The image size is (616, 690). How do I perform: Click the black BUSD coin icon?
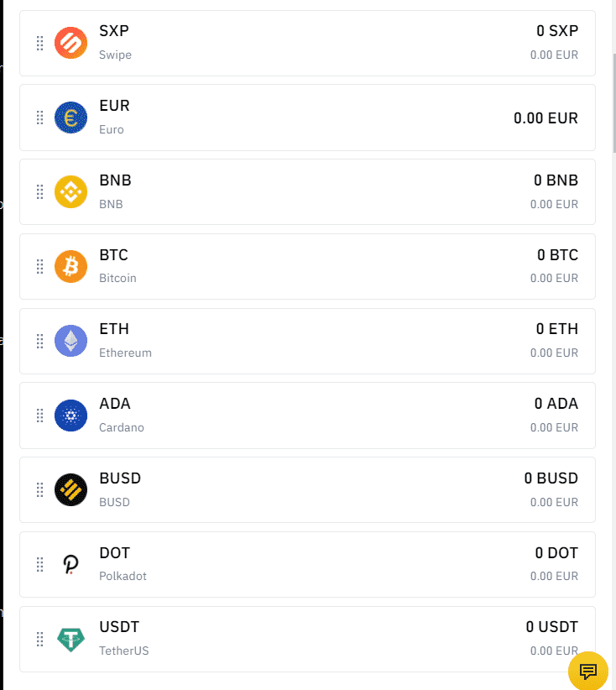(70, 489)
